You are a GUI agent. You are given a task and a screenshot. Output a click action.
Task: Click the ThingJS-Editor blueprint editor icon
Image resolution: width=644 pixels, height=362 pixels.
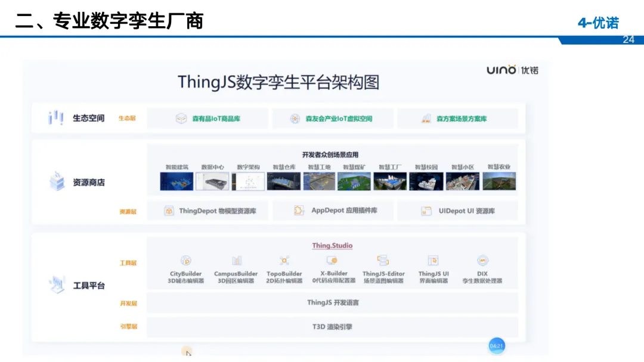[x=383, y=260]
